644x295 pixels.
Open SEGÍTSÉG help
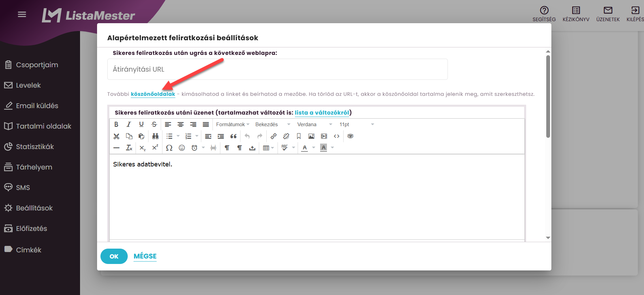[x=544, y=14]
